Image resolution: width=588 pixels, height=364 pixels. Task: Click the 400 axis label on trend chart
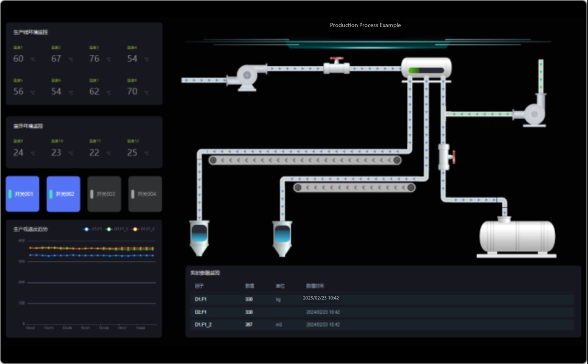point(22,241)
